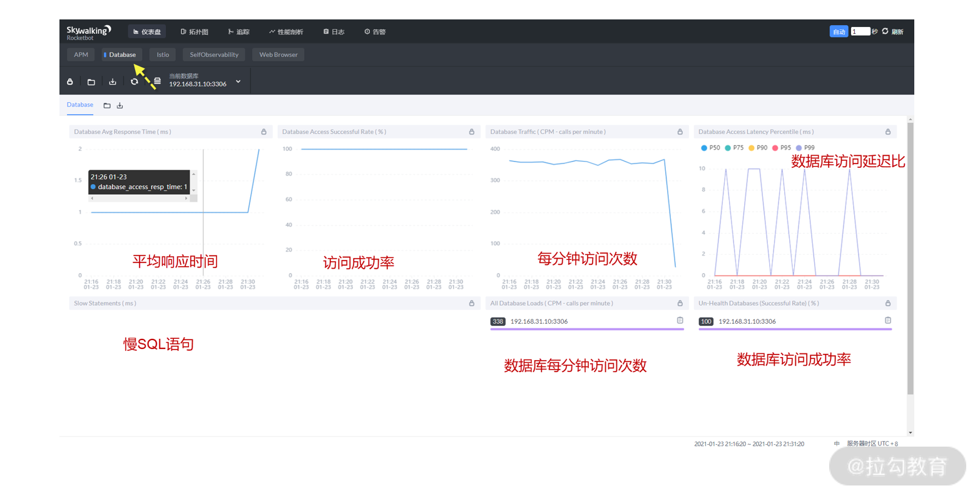Copy the Un-Health Databases 192.168.31.10:3306 entry
Screen dimensions: 980x498
tap(888, 321)
